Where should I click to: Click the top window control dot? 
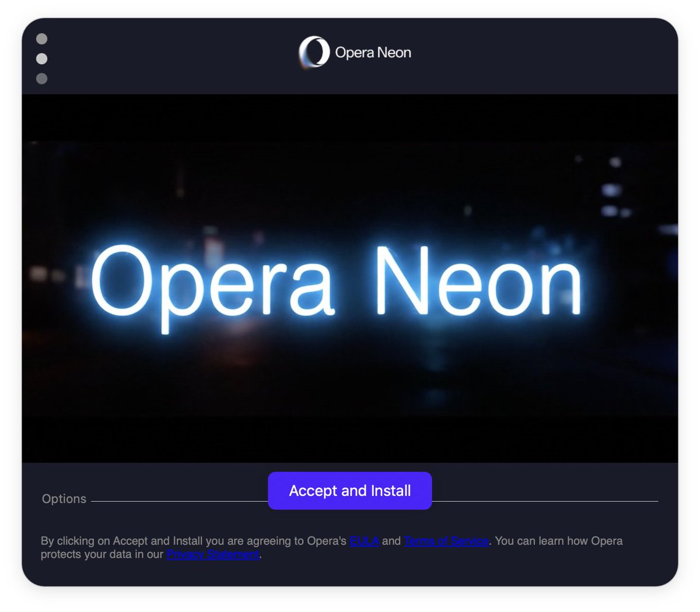tap(42, 39)
